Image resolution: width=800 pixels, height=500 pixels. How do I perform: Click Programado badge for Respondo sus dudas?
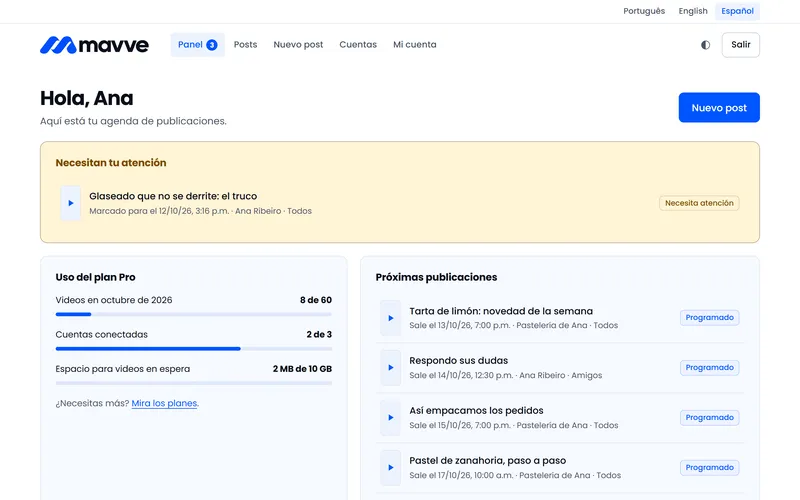pos(709,368)
